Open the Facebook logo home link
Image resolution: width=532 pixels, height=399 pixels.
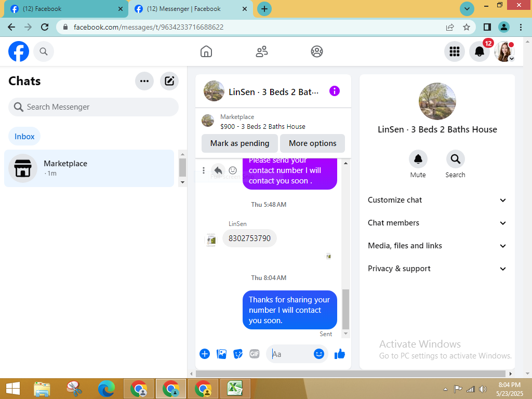click(19, 51)
